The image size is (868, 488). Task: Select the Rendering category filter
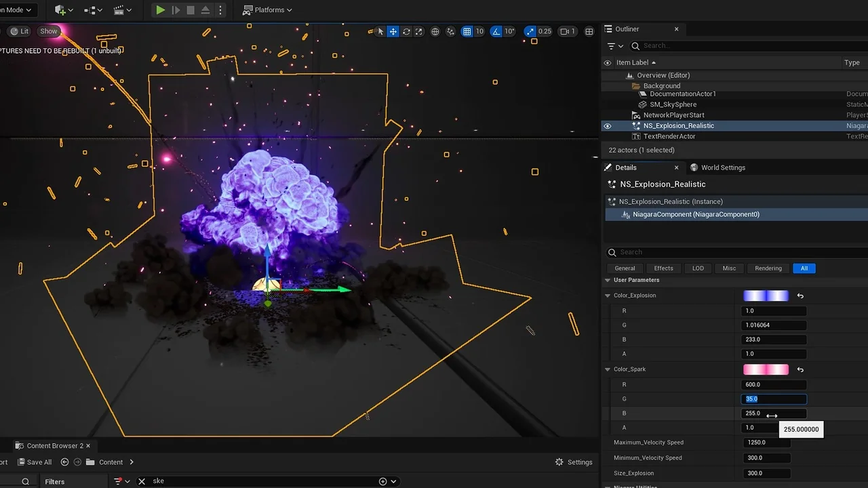768,268
